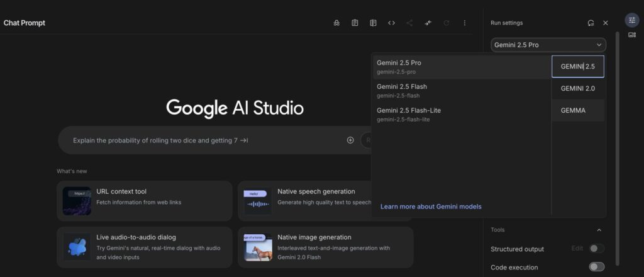Switch to GEMINI 2.5 category tab
Viewport: 644px width, 277px height.
[x=578, y=67]
